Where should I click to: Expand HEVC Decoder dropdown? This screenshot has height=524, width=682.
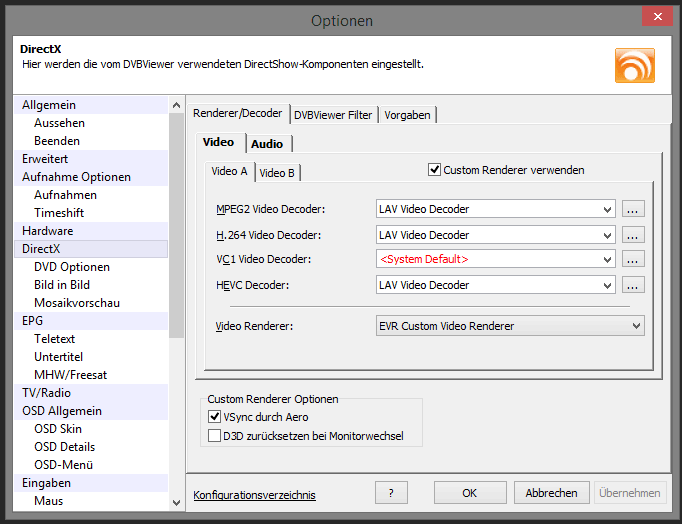point(607,285)
